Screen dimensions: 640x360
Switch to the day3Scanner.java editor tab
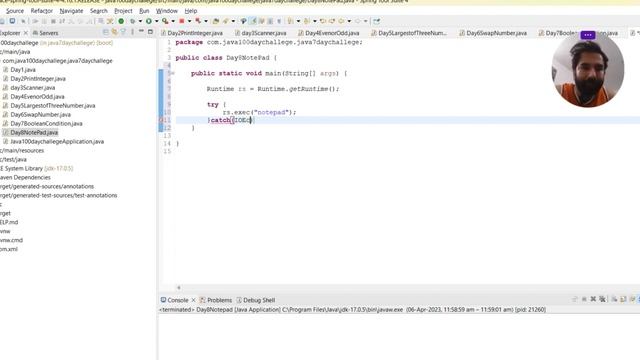(260, 33)
